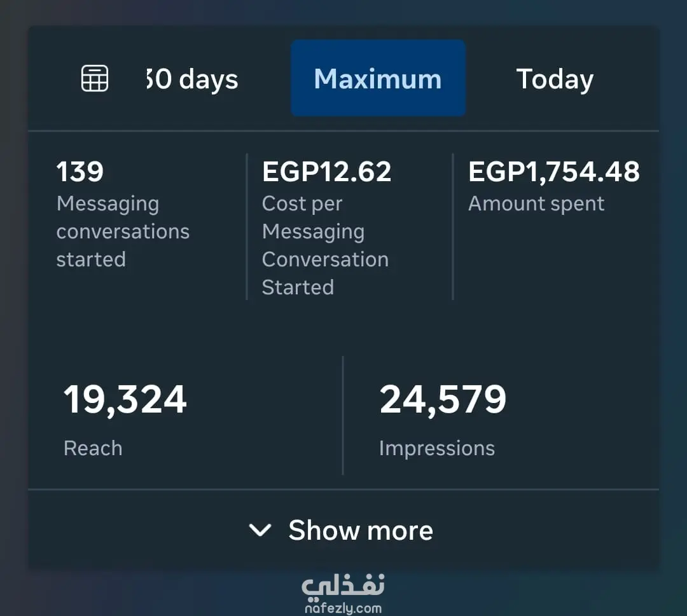Image resolution: width=687 pixels, height=616 pixels.
Task: Tap the Amount spent label
Action: [x=536, y=203]
